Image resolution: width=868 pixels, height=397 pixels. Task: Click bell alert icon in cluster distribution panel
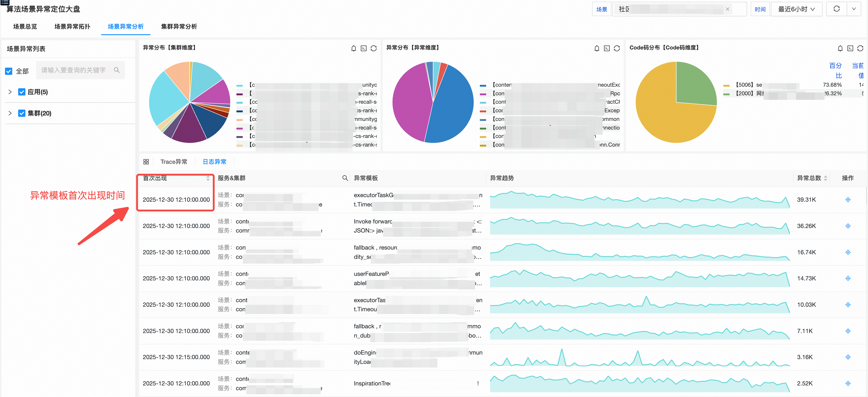pyautogui.click(x=353, y=49)
